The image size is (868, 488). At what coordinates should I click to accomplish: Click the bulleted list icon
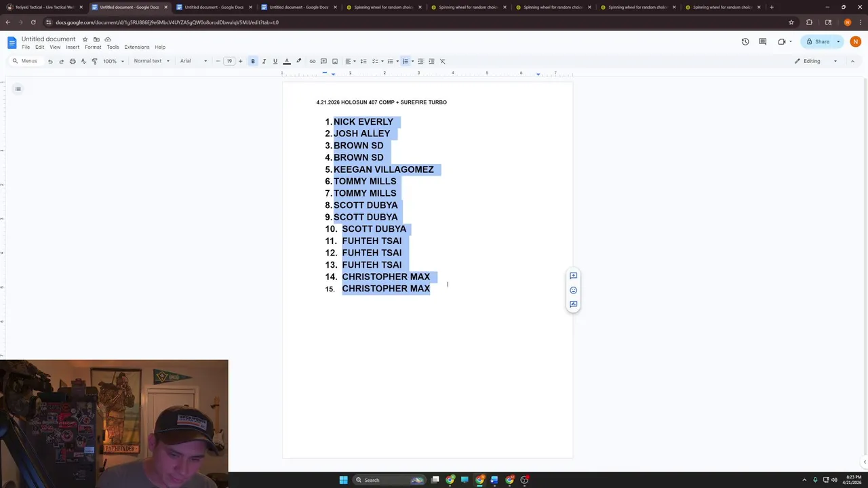[x=390, y=61]
